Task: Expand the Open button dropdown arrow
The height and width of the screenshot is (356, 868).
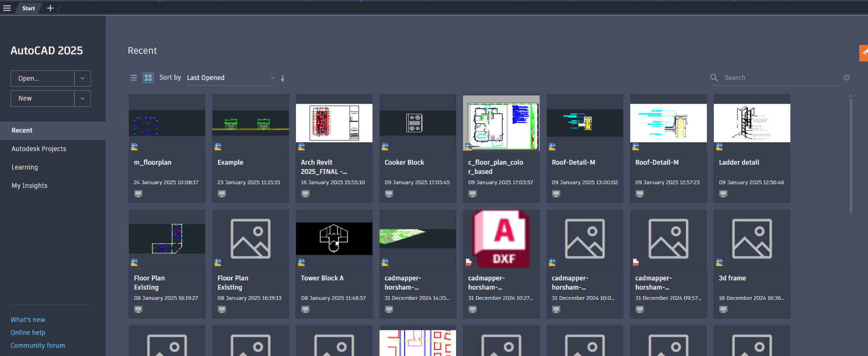Action: [82, 78]
